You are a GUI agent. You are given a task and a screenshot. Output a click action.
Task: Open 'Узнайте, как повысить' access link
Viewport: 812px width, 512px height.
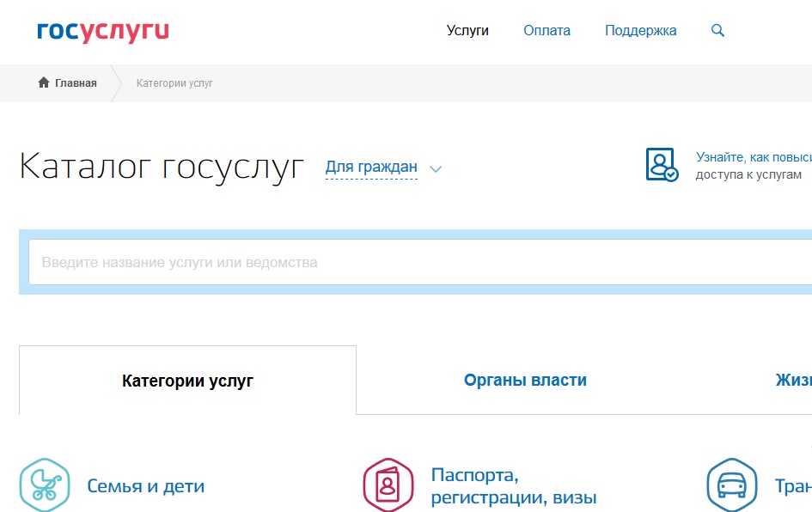[x=754, y=157]
